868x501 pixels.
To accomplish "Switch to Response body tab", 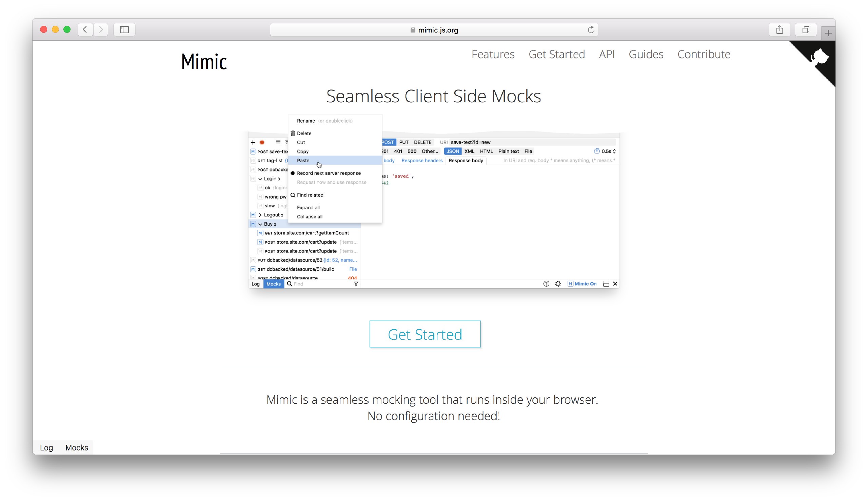I will click(466, 160).
